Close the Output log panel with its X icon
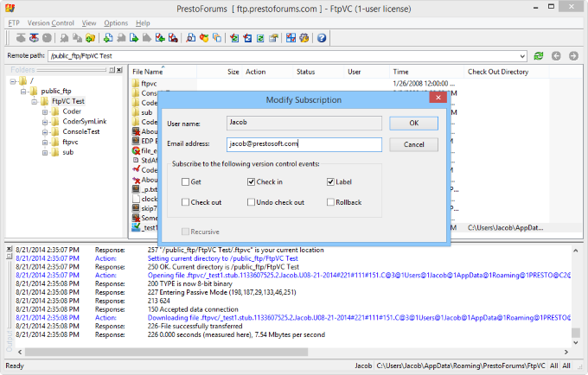 pos(10,249)
